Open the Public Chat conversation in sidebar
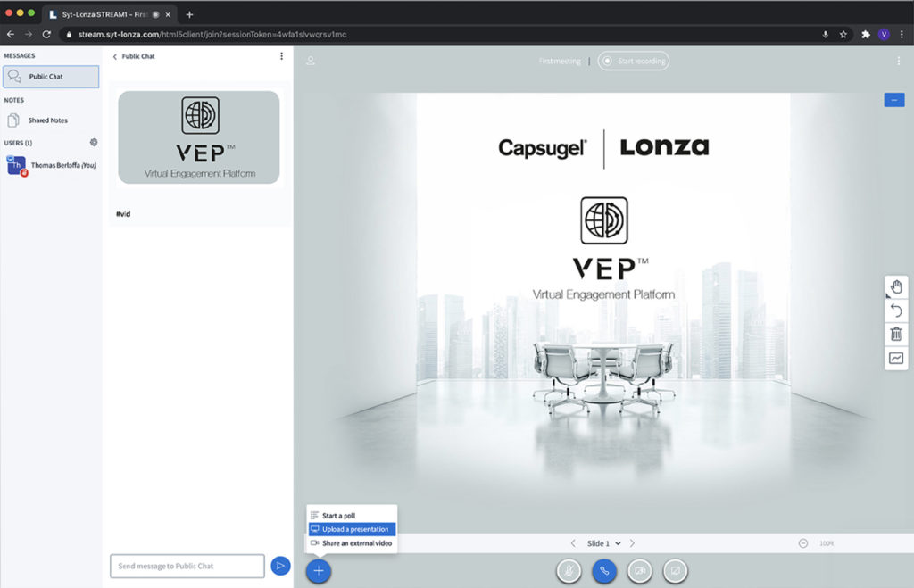The height and width of the screenshot is (588, 914). [51, 77]
